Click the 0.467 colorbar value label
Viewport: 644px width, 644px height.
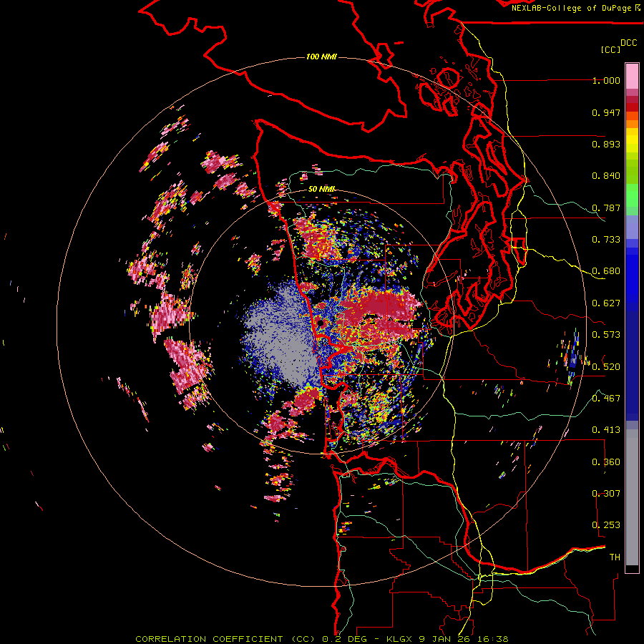(606, 399)
